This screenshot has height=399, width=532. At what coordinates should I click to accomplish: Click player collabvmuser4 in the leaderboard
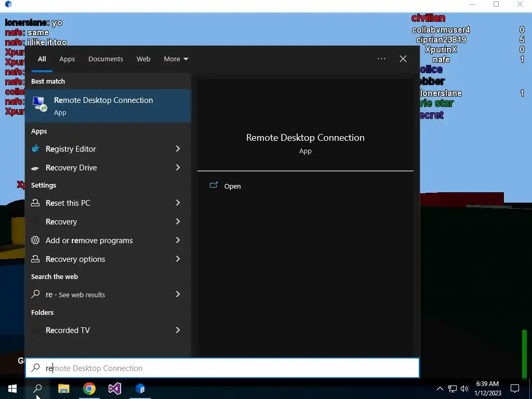[441, 30]
